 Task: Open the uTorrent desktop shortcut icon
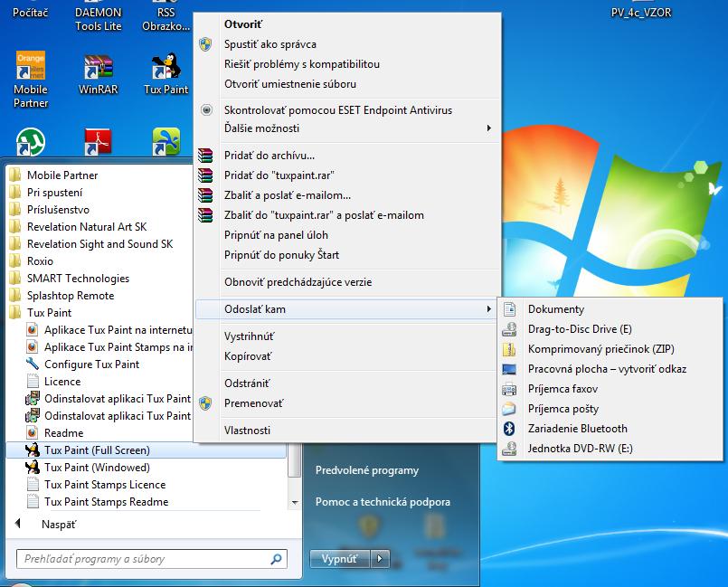click(31, 141)
